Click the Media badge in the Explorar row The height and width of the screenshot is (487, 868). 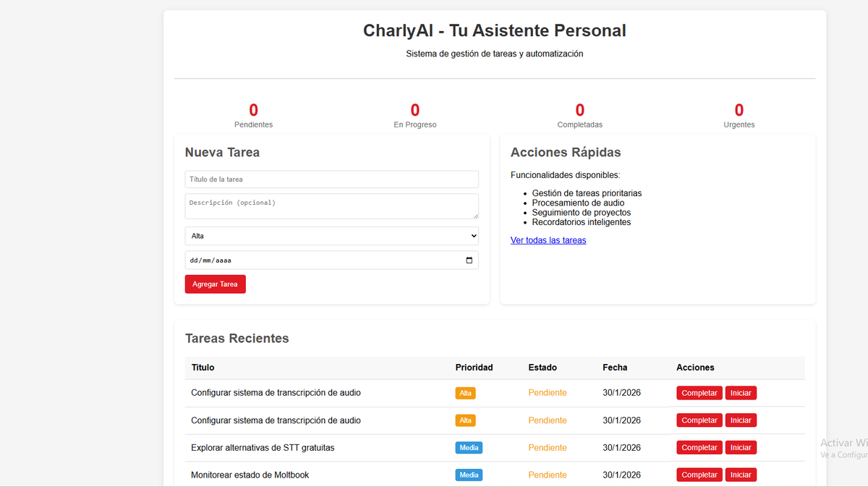click(x=469, y=447)
